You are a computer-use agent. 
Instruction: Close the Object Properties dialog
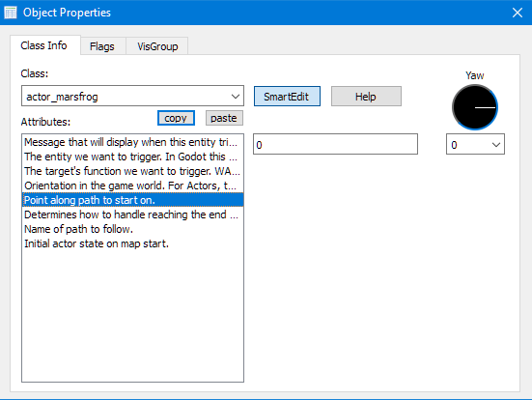[518, 13]
